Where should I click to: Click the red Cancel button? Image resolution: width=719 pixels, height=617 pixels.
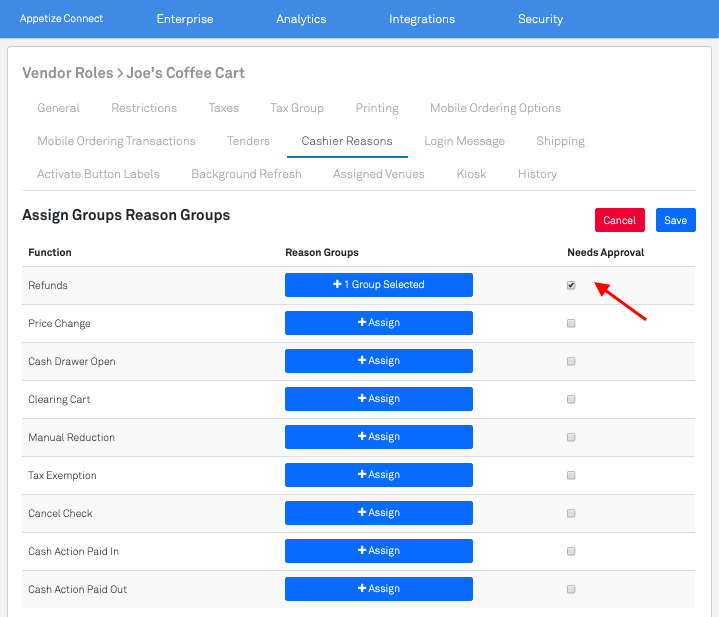(x=619, y=220)
